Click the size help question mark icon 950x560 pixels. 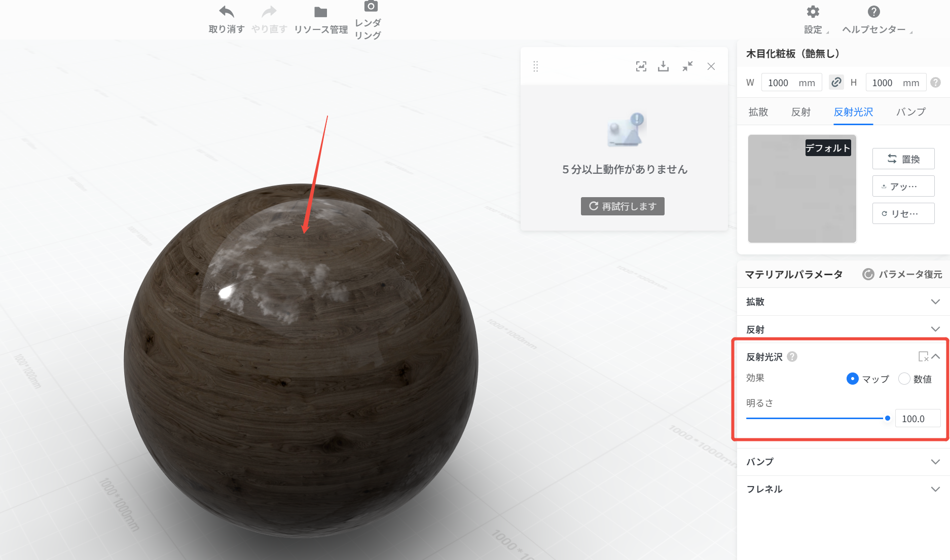coord(936,83)
